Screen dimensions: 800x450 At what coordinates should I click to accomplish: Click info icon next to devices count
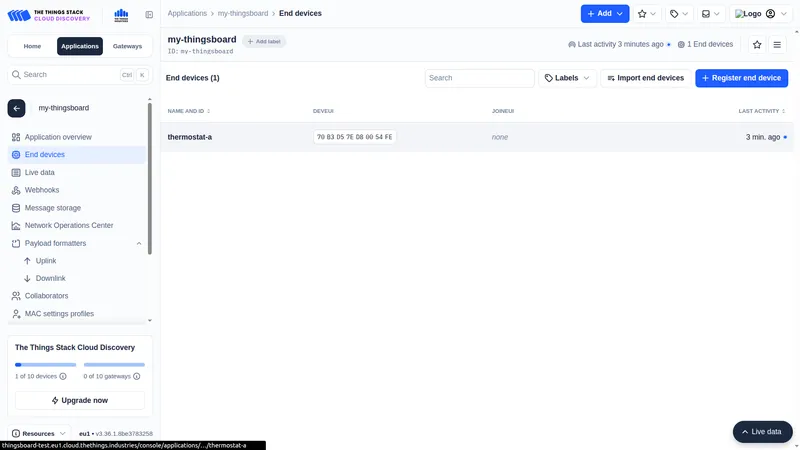point(63,377)
